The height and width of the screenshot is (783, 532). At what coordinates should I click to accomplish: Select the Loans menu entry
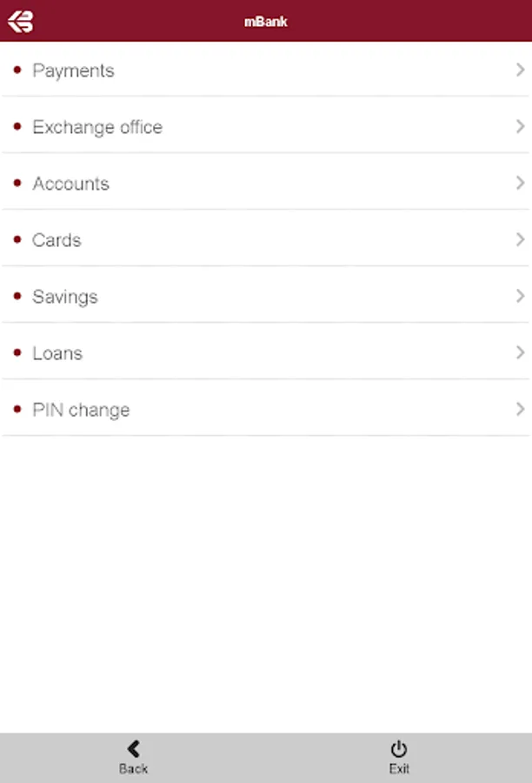pos(266,352)
